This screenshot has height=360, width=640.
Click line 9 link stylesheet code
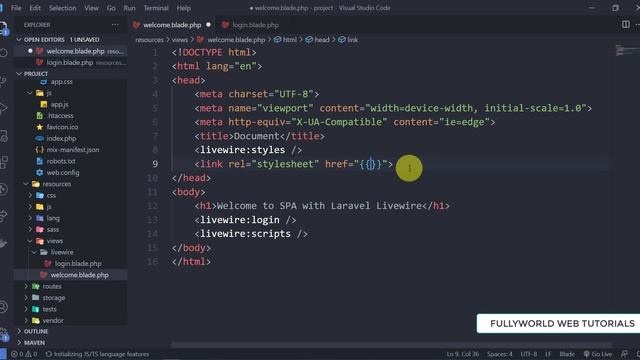pyautogui.click(x=293, y=164)
